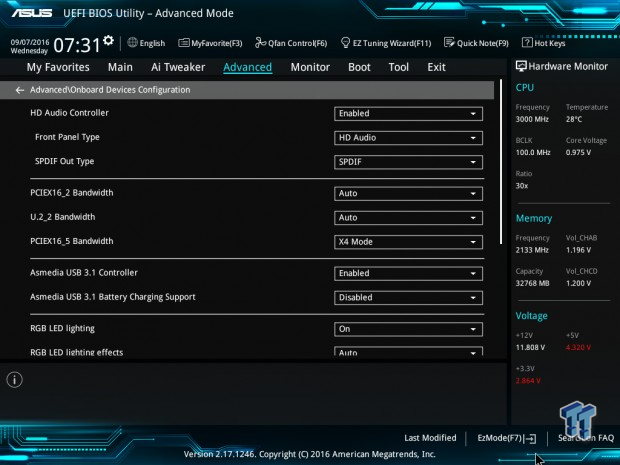Click the EzMode exit arrow icon

tap(531, 439)
